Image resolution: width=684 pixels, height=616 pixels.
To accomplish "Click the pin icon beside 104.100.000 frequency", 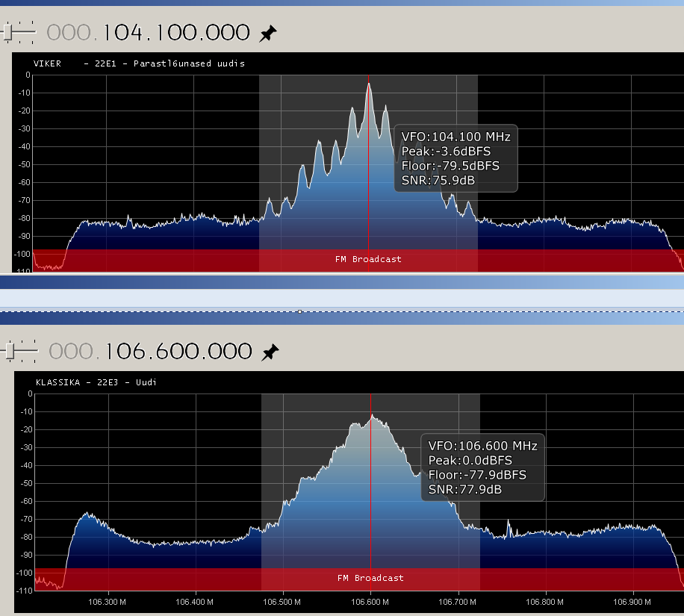I will click(x=267, y=34).
